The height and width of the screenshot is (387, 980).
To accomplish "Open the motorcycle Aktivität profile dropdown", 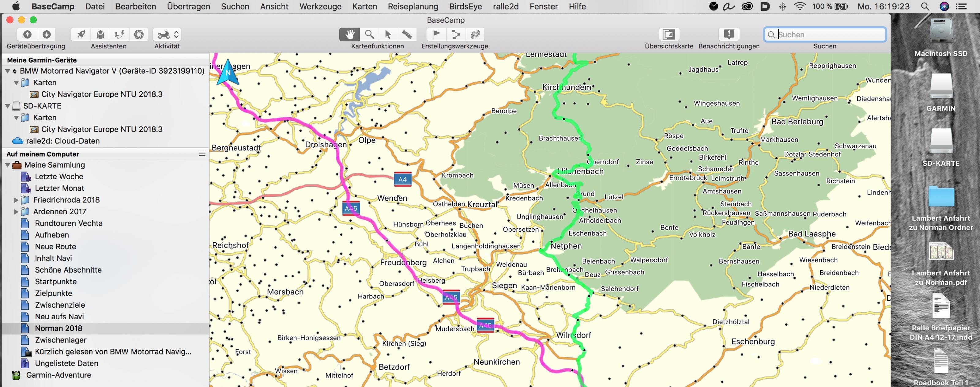I will [167, 34].
